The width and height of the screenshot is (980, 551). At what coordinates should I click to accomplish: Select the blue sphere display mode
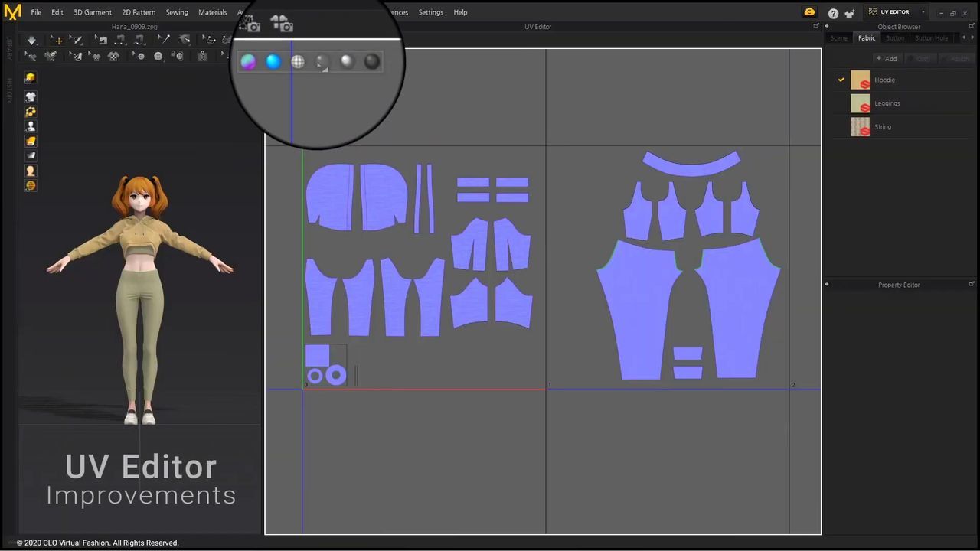pos(273,62)
